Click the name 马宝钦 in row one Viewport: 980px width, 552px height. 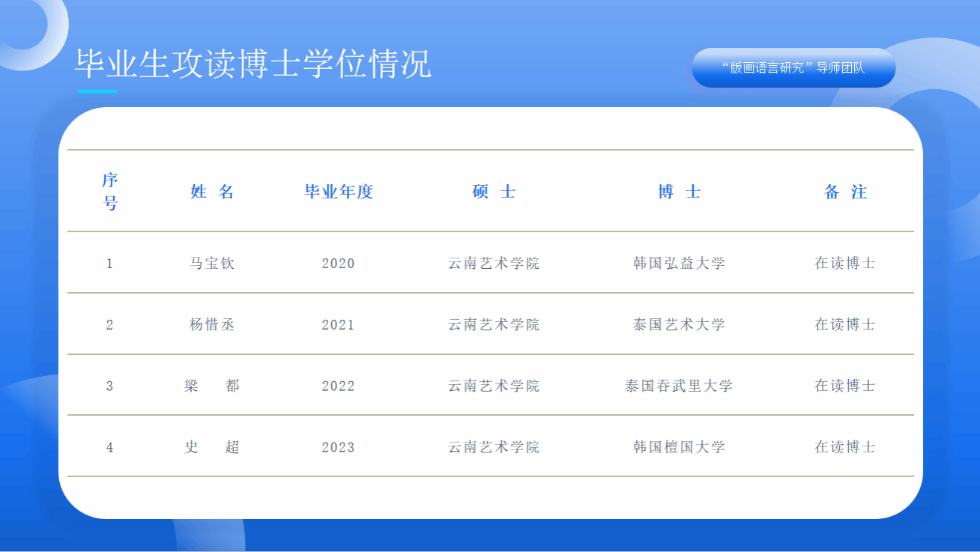[x=213, y=264]
